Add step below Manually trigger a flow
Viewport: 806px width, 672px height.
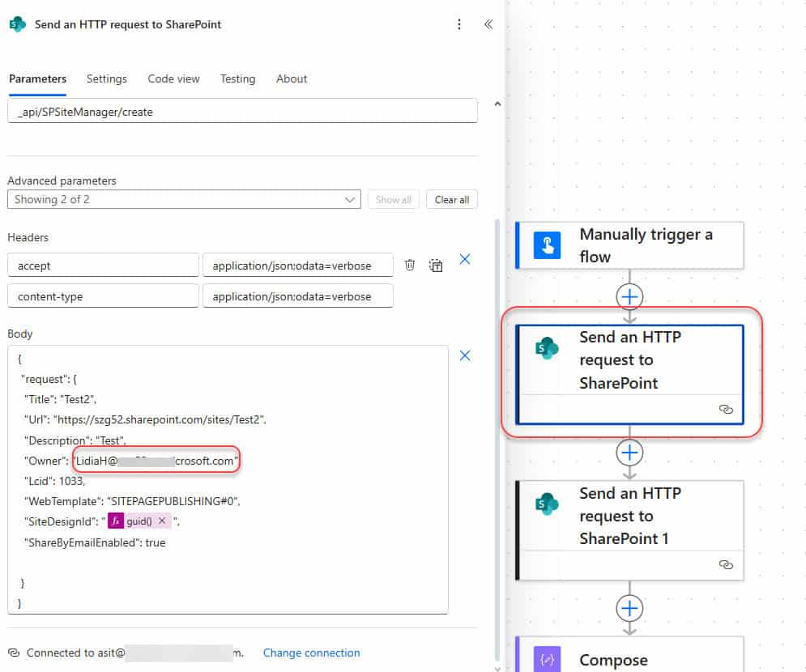point(629,296)
